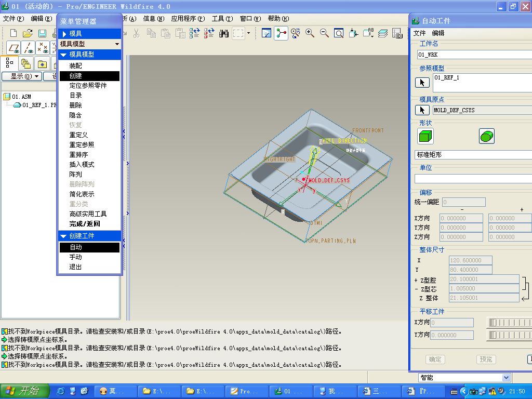This screenshot has height=399, width=532.
Task: Select the green cylinder shape
Action: (486, 137)
